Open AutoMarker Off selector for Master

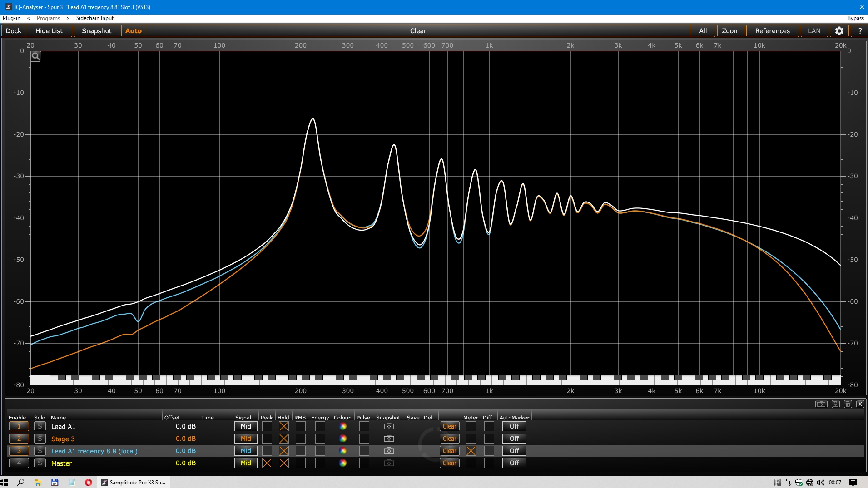(x=514, y=463)
